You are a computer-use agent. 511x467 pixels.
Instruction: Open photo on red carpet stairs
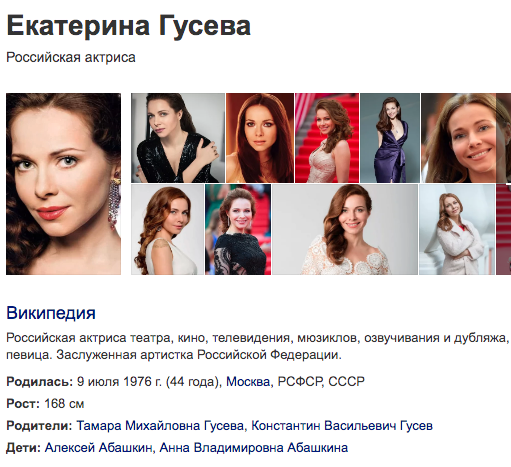[327, 138]
